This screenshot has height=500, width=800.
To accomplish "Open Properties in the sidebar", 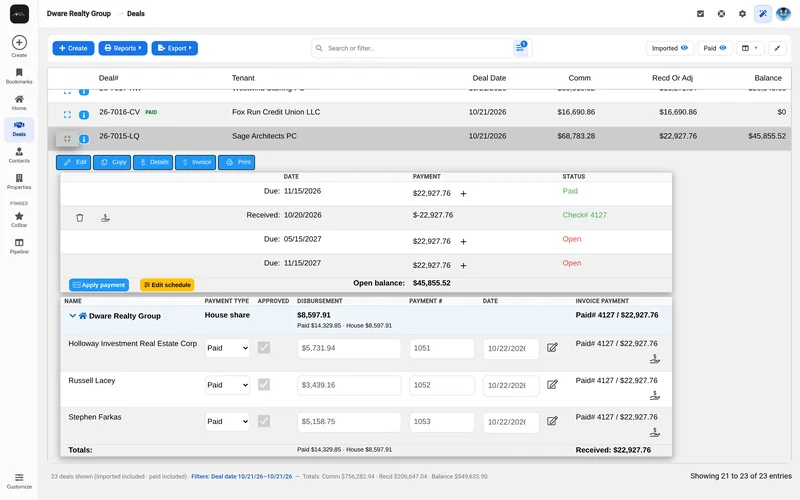I will (x=19, y=182).
